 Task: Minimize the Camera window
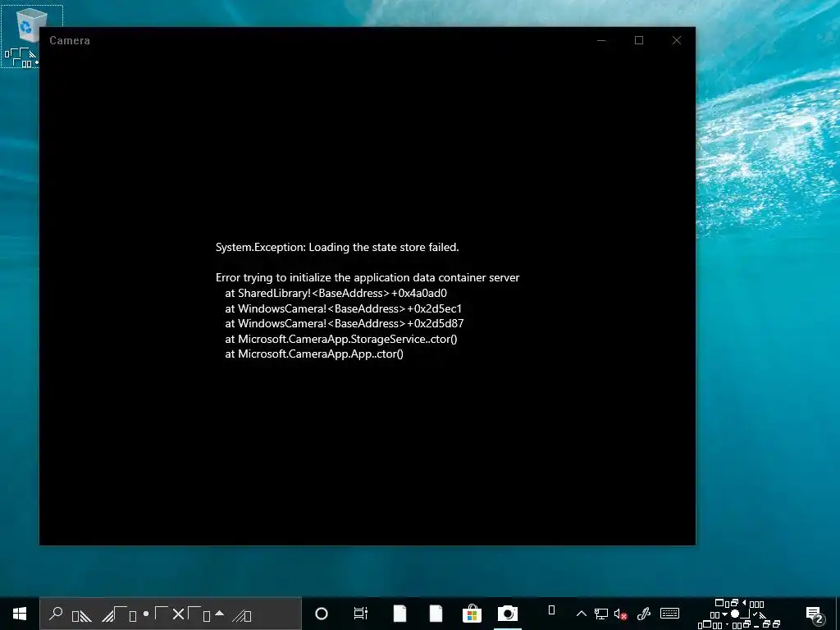tap(601, 40)
